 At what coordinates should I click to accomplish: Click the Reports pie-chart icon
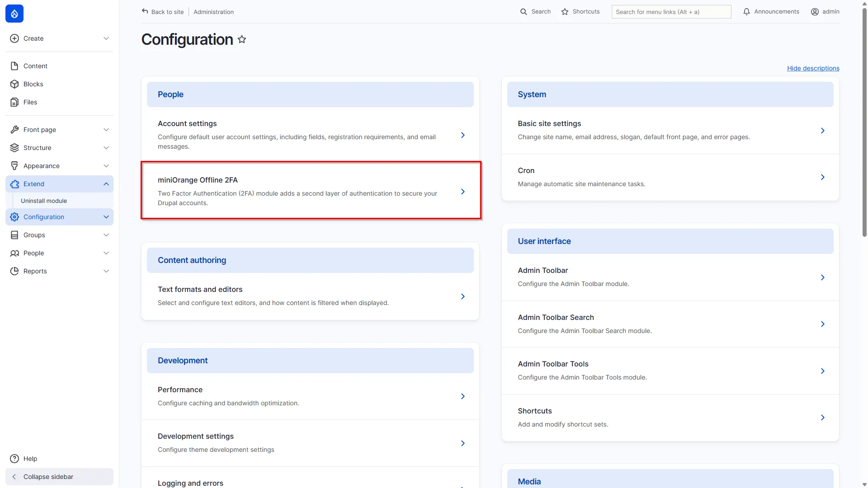point(14,271)
